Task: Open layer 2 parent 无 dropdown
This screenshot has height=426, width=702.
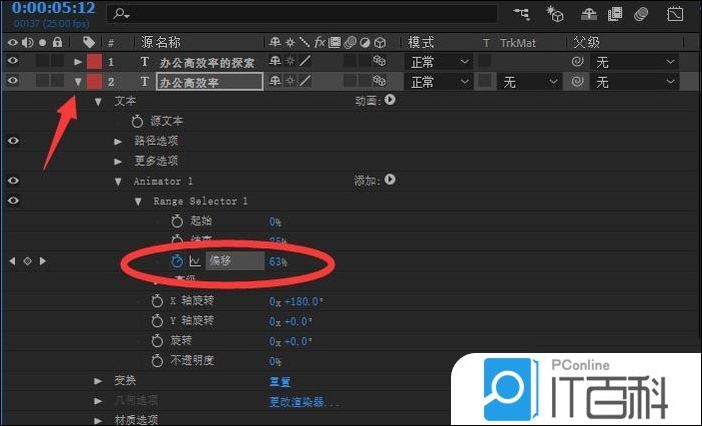Action: point(634,82)
